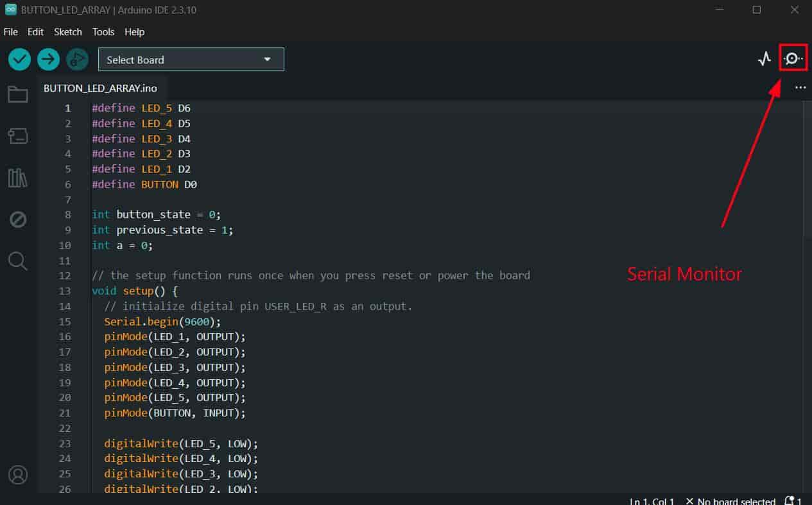Viewport: 812px width, 505px height.
Task: Click the editor vertical scrollbar
Action: pos(808,168)
